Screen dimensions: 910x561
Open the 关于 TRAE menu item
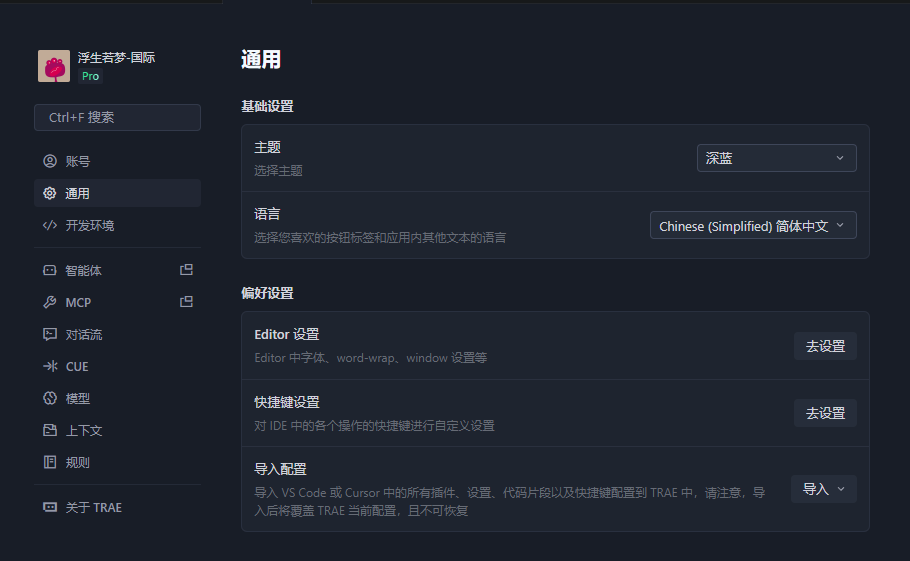[x=93, y=507]
